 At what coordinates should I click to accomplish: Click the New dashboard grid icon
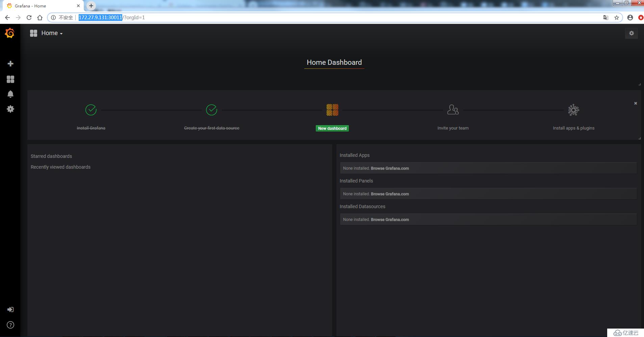point(332,110)
